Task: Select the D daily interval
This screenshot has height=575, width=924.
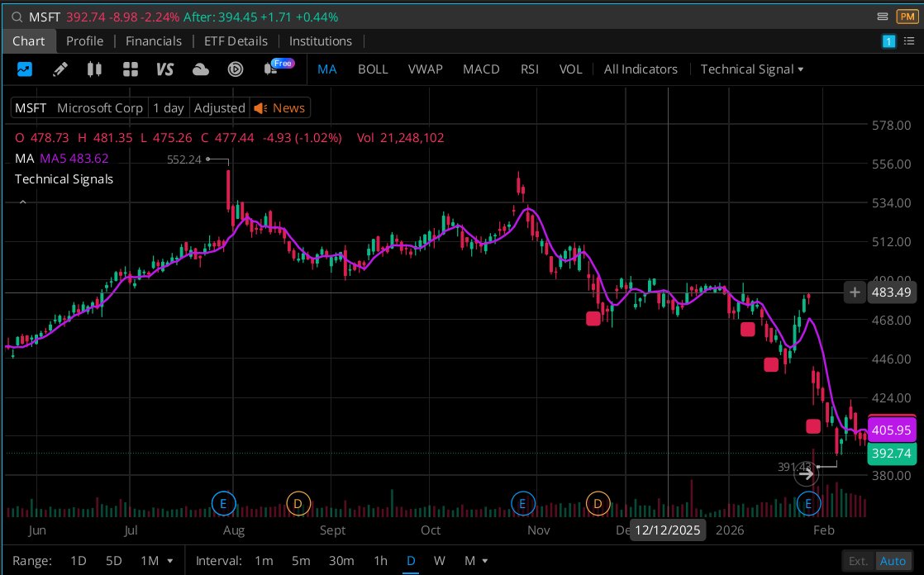Action: tap(411, 561)
